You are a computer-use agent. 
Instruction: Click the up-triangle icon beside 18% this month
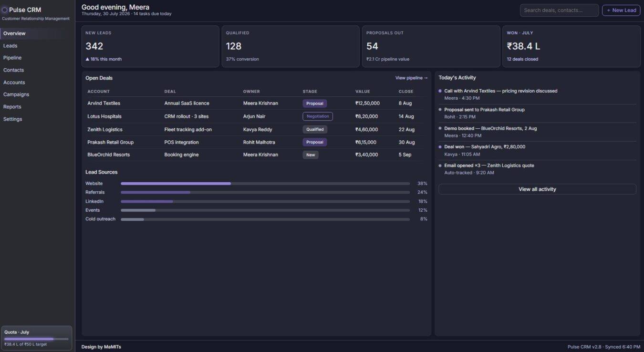87,59
